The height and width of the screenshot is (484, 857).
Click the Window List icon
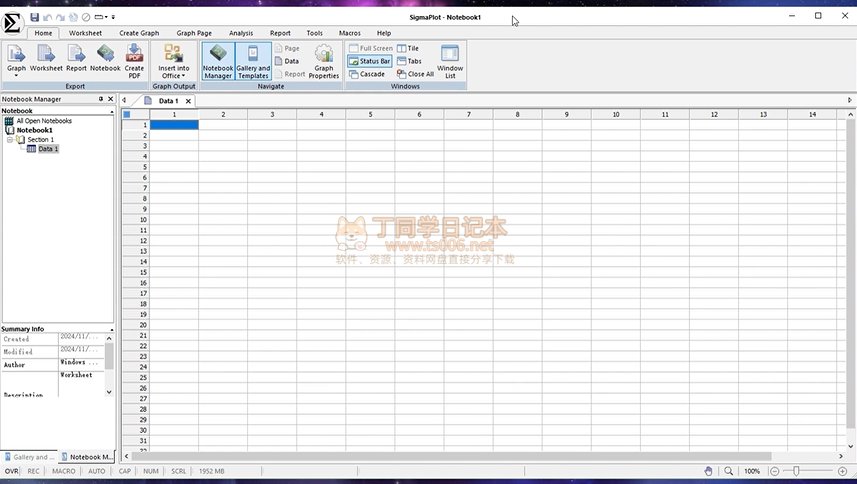pyautogui.click(x=450, y=60)
